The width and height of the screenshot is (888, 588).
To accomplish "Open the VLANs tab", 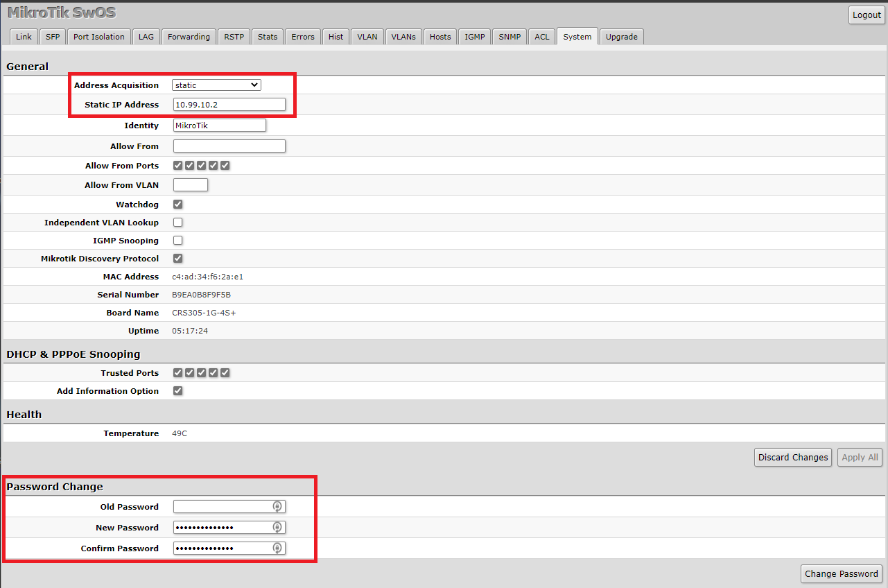I will (403, 37).
